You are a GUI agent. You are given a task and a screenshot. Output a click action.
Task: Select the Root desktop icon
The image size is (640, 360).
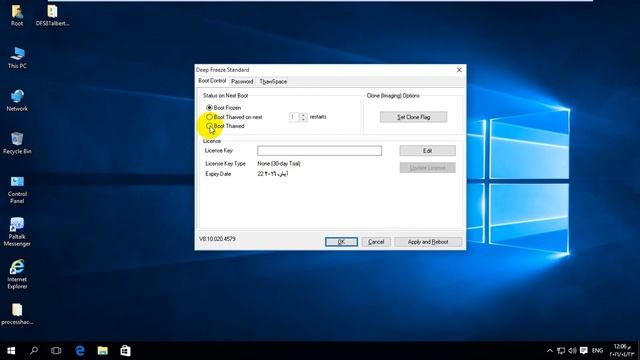(x=17, y=15)
